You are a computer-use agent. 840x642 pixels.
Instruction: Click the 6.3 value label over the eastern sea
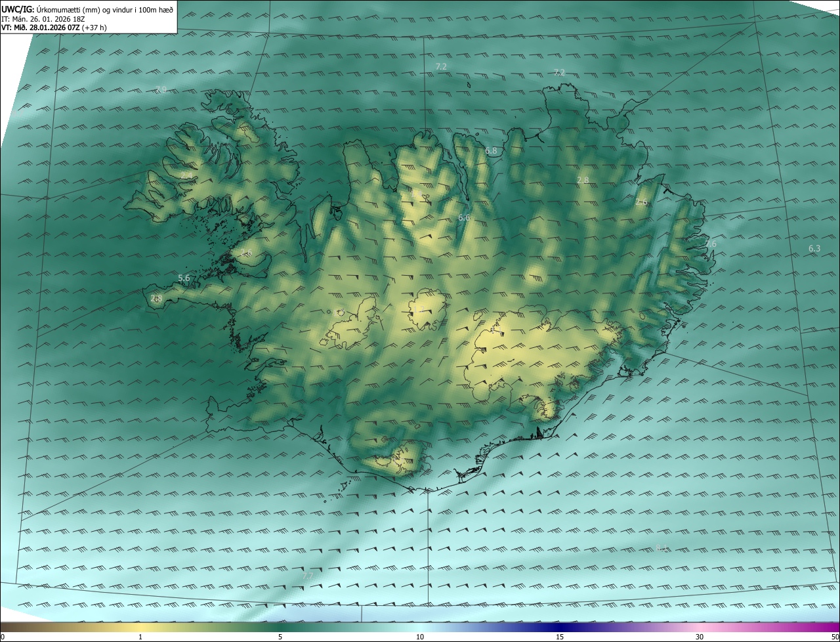pyautogui.click(x=814, y=249)
